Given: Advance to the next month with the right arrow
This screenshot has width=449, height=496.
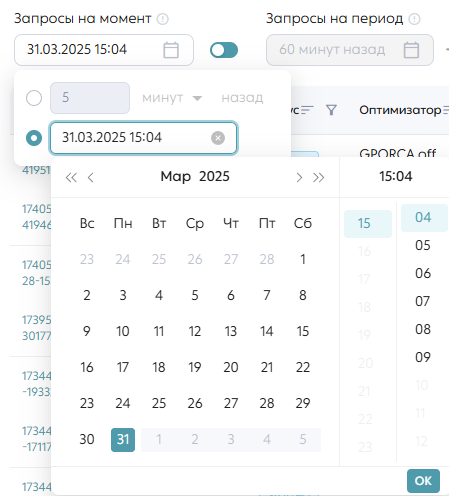Looking at the screenshot, I should coord(299,177).
